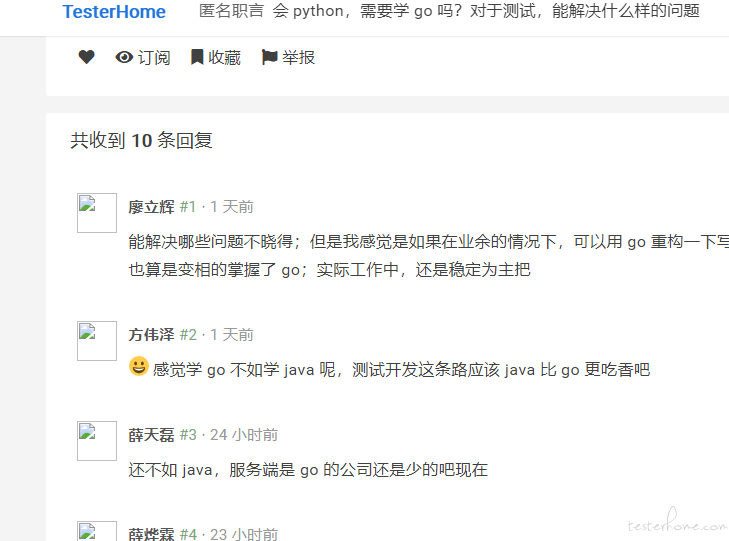This screenshot has width=729, height=541.
Task: Click the smiley emoji in reply #2
Action: point(139,366)
